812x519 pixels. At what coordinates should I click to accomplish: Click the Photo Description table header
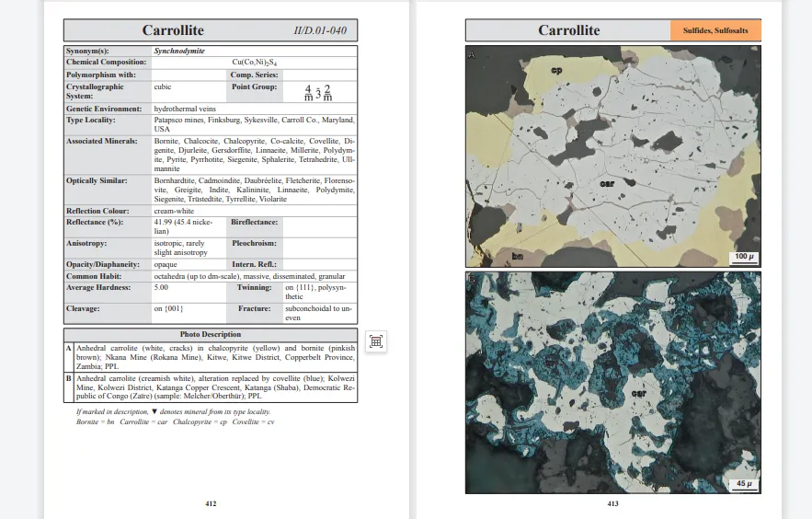(210, 334)
